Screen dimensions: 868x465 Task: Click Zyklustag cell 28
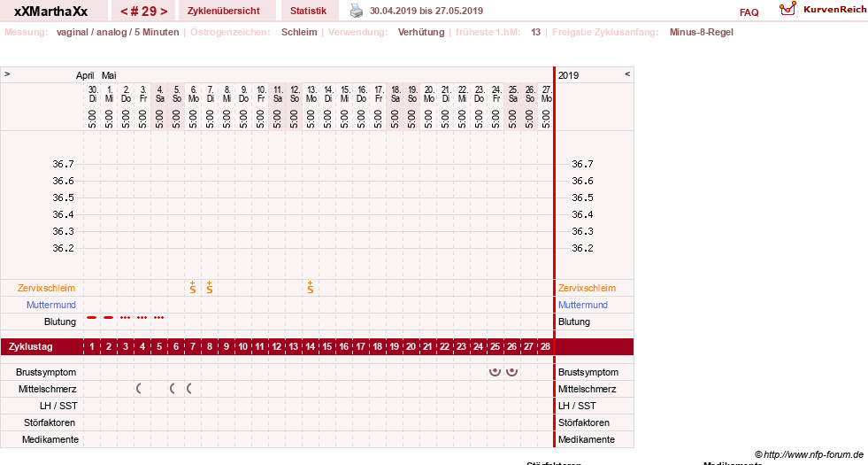pos(546,346)
